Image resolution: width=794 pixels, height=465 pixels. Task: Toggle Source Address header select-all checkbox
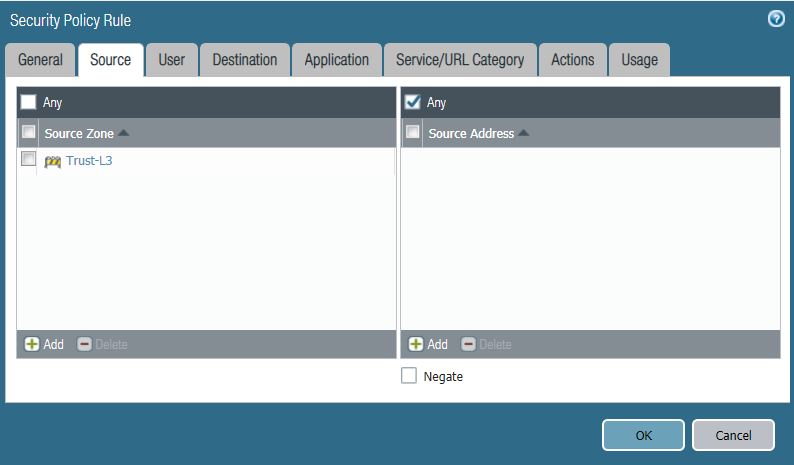(x=413, y=132)
